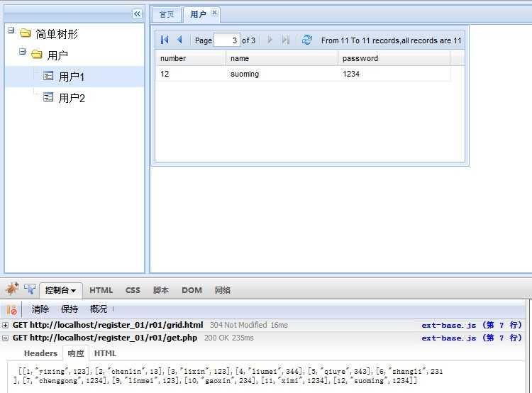Open ext-base.js link on grid.html row
The height and width of the screenshot is (393, 532).
click(x=472, y=325)
